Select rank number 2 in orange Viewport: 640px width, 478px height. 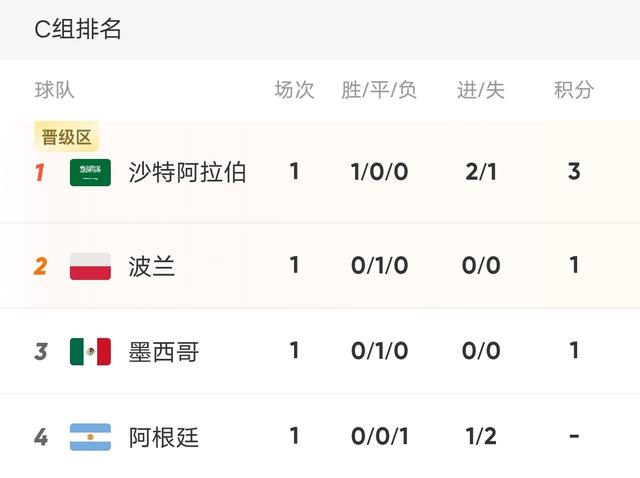[x=40, y=266]
